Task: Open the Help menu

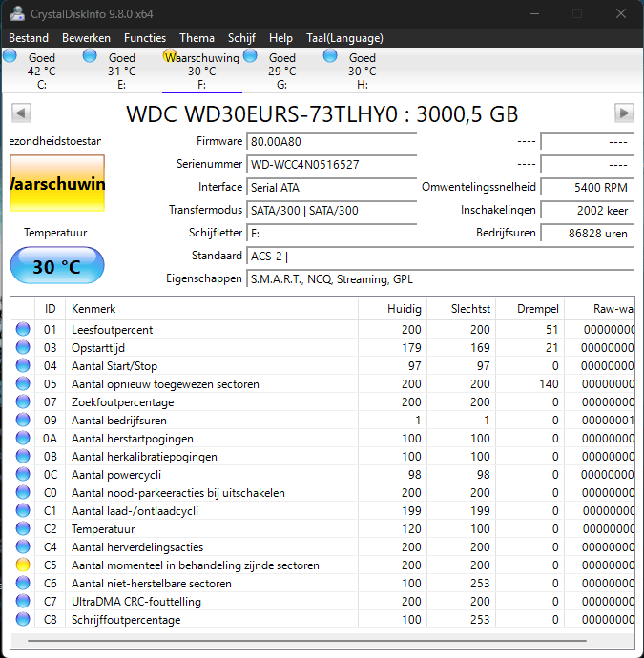Action: click(x=280, y=38)
